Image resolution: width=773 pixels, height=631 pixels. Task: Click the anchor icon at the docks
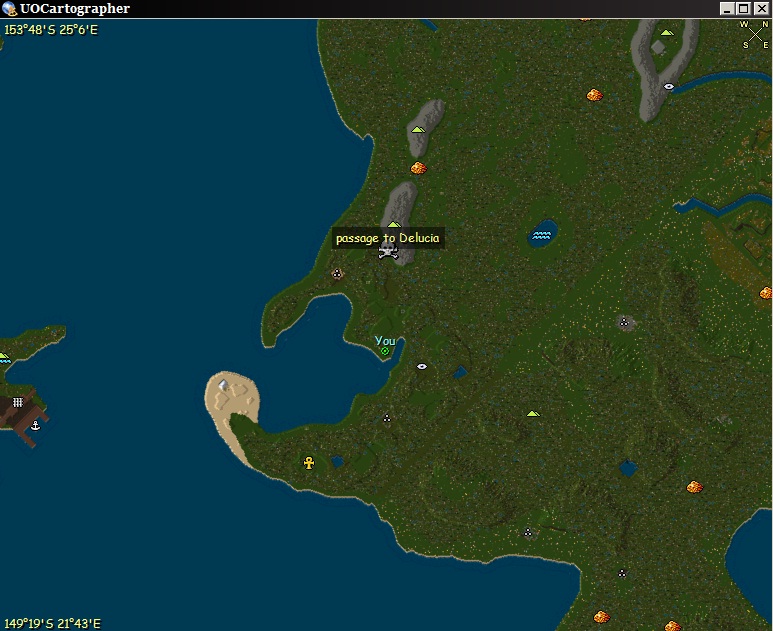click(35, 425)
